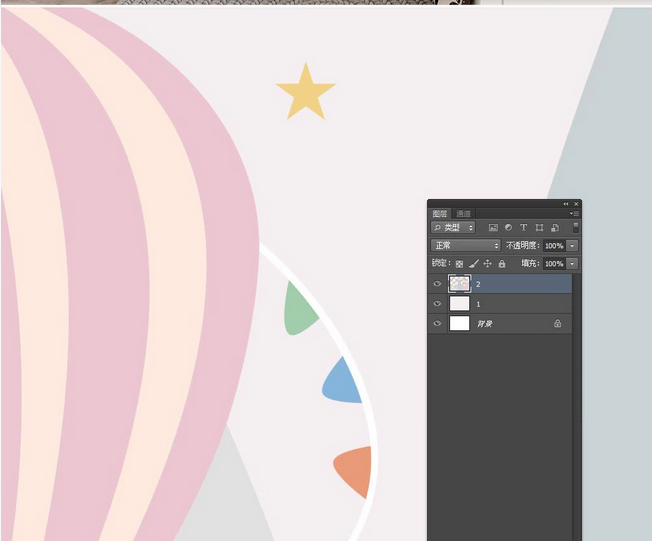Select the layer 1 thumbnail
This screenshot has width=652, height=541.
tap(460, 303)
